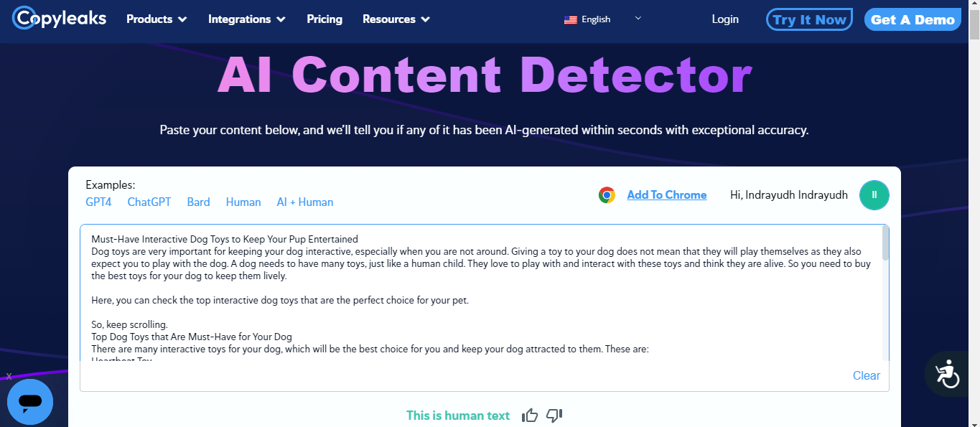Open the Products dropdown menu
The width and height of the screenshot is (980, 427).
pos(157,19)
